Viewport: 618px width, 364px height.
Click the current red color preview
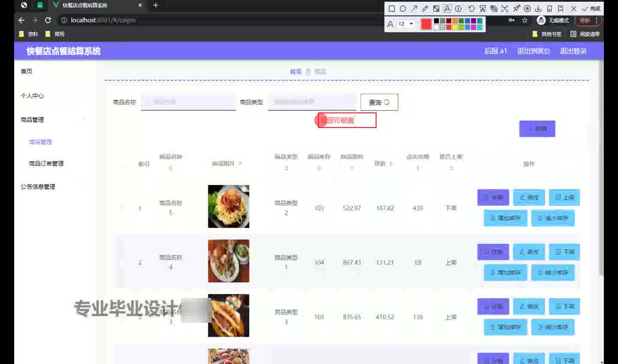coord(426,24)
